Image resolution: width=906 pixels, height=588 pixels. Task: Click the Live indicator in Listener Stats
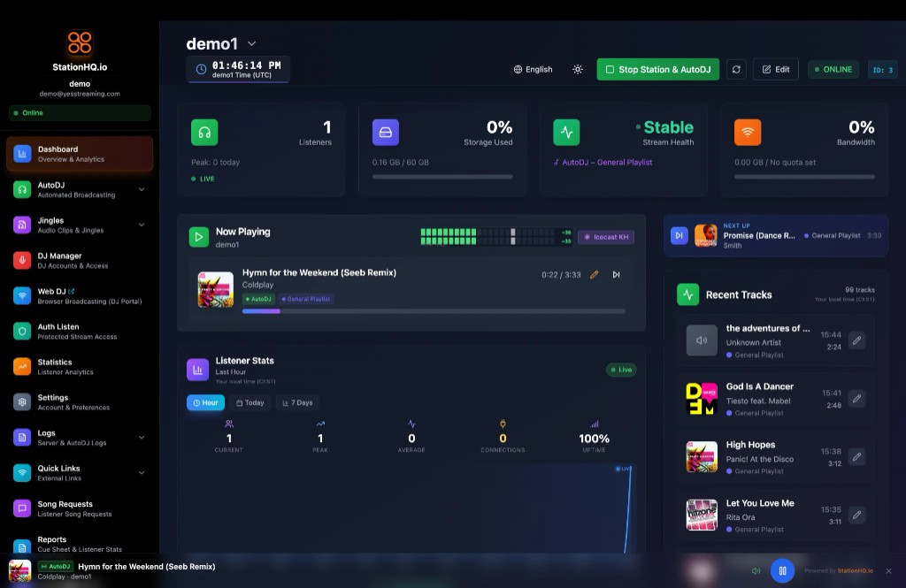621,370
